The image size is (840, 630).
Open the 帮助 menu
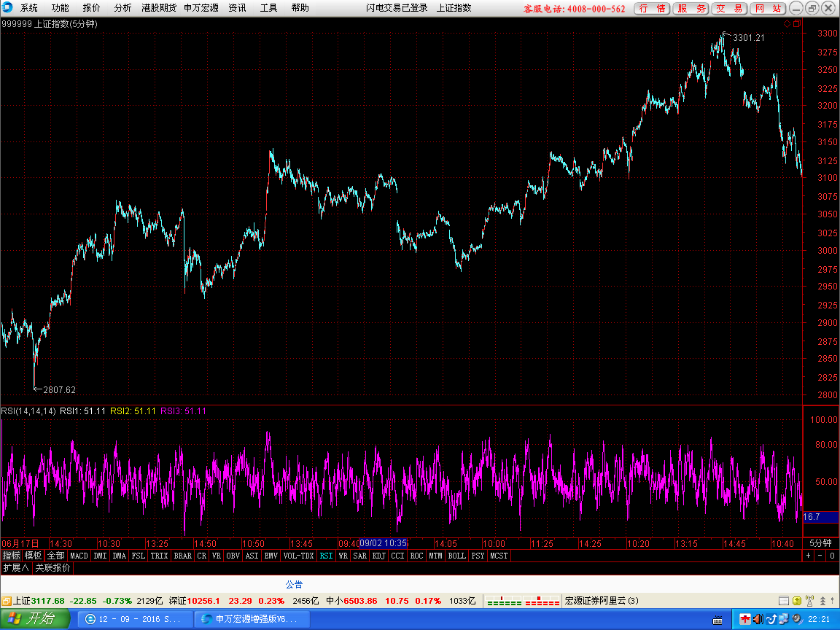300,8
